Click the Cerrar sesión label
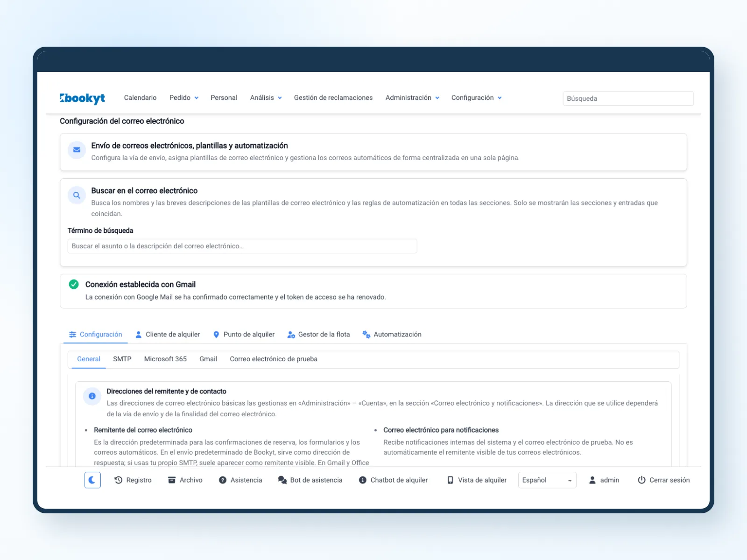Screen dimensions: 747x560 pos(669,480)
